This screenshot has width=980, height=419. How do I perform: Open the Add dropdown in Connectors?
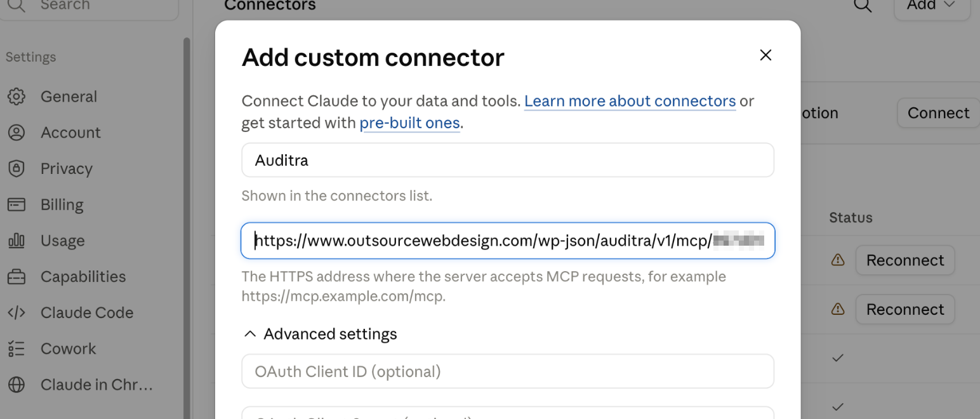coord(932,6)
